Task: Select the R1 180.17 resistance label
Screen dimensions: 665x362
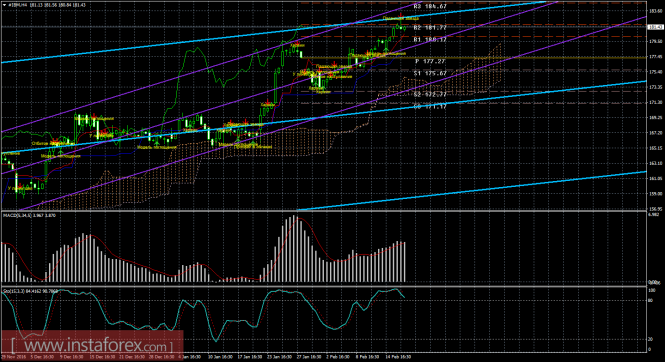Action: tap(430, 39)
